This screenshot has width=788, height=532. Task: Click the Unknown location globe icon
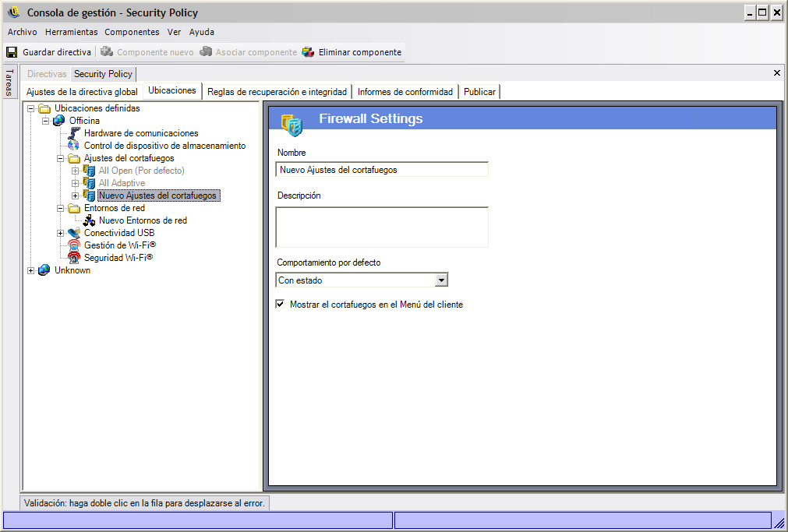[44, 270]
